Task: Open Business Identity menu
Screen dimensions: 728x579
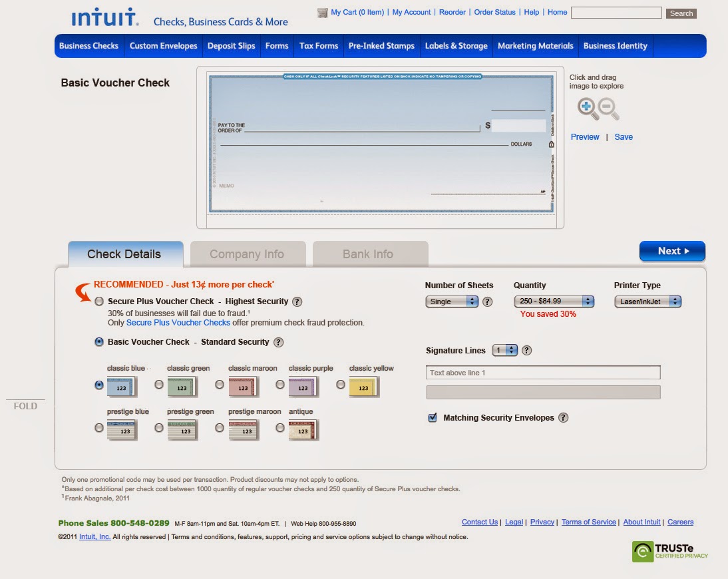Action: tap(615, 46)
